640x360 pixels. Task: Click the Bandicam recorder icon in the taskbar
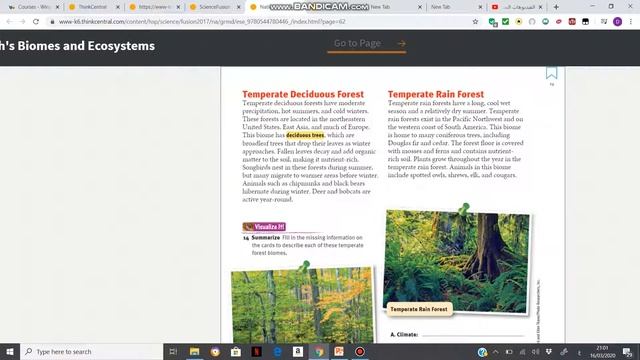tap(360, 351)
